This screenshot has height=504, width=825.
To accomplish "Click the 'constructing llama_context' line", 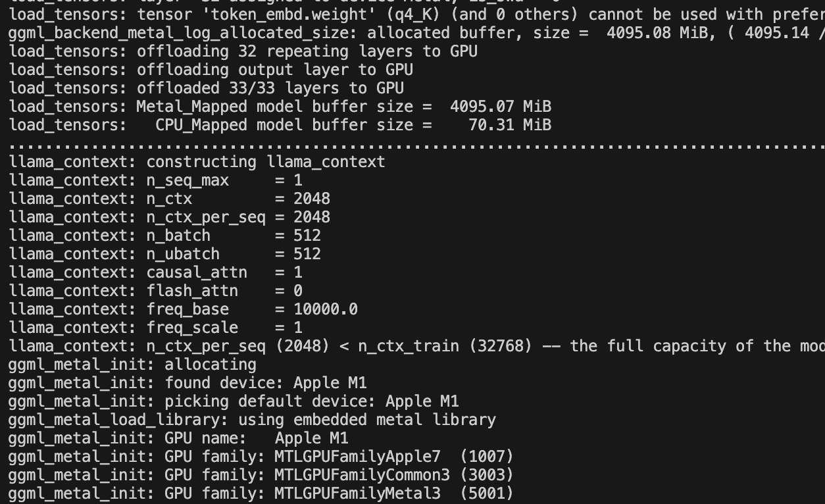I will click(197, 162).
